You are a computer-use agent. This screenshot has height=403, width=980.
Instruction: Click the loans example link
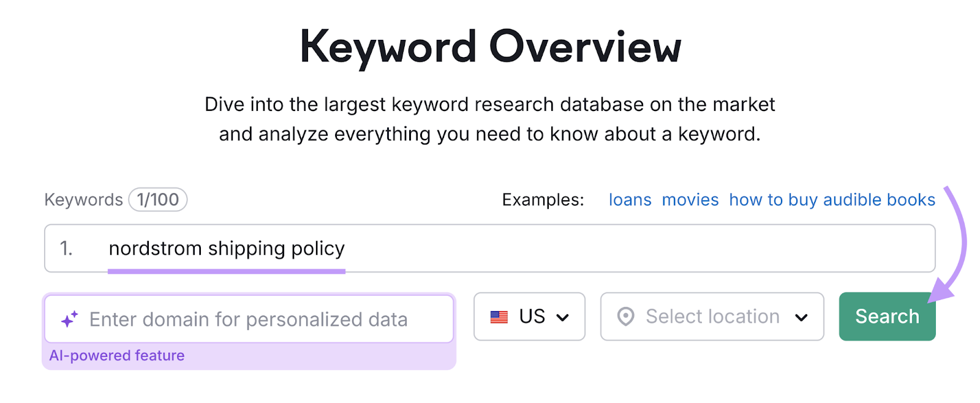(630, 200)
